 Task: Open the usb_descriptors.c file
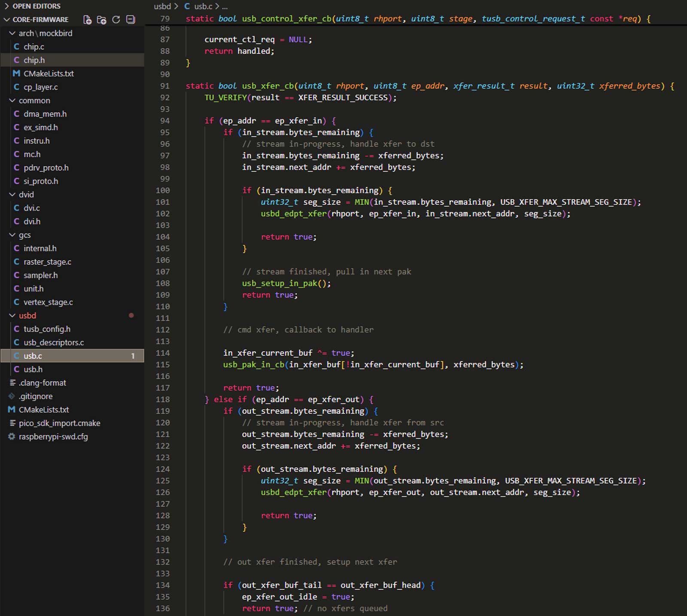coord(53,343)
